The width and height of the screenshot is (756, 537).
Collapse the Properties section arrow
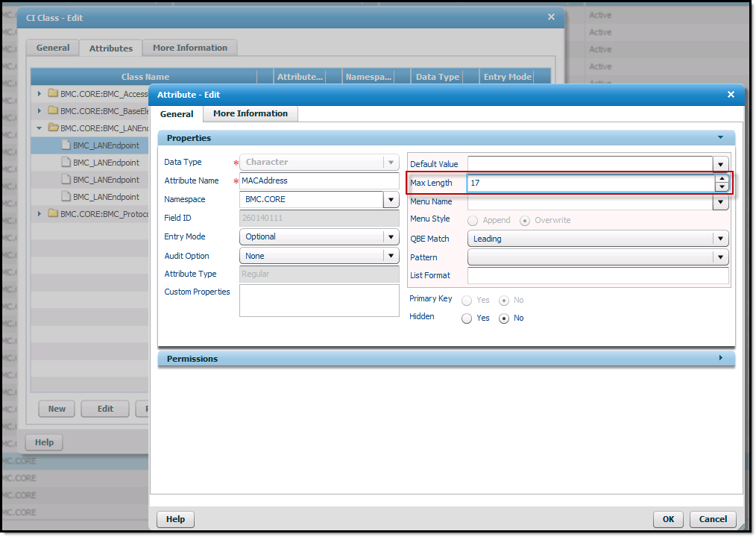click(720, 138)
